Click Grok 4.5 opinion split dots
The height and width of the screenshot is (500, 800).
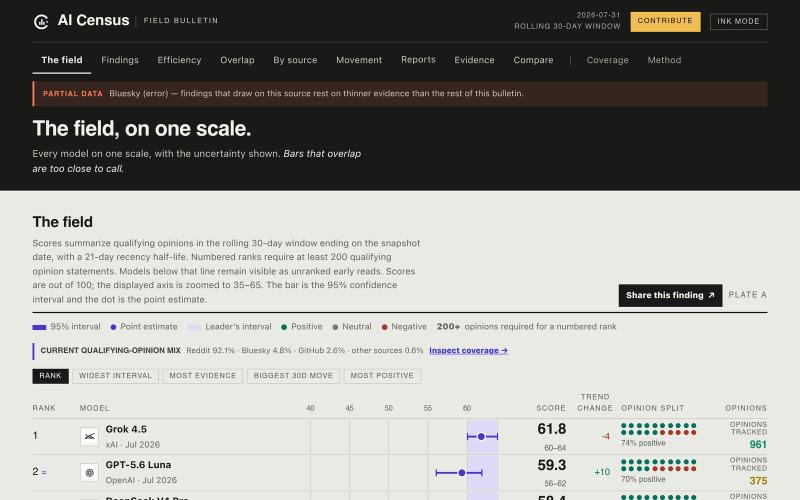pos(659,429)
